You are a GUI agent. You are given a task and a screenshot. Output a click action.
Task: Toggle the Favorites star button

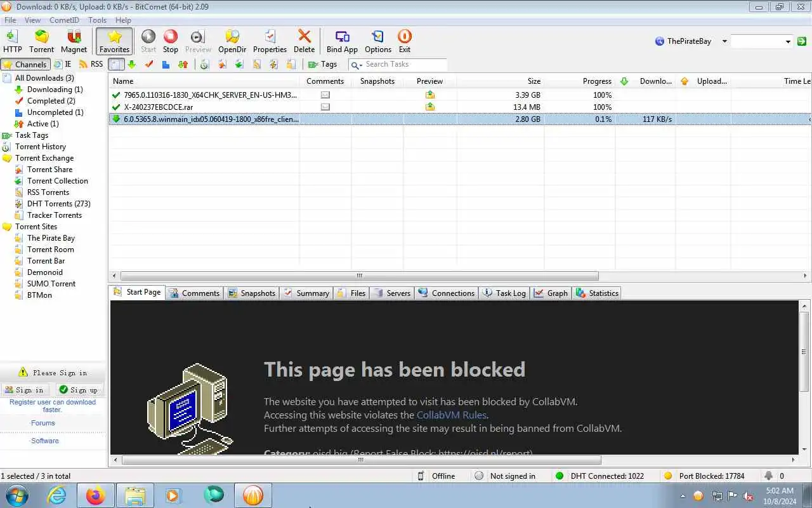point(114,41)
